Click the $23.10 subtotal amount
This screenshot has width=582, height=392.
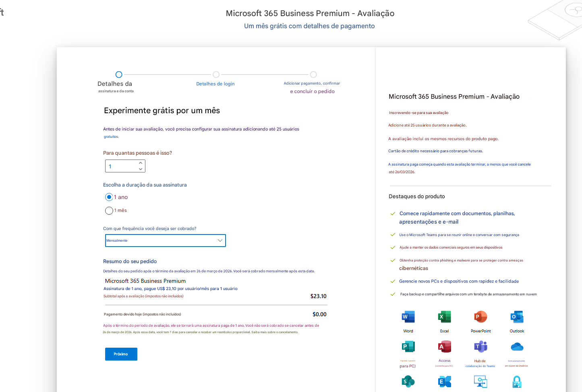(318, 296)
